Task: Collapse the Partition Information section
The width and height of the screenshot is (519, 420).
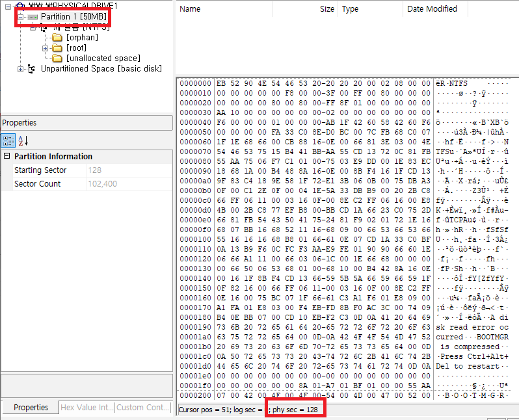Action: [7, 157]
